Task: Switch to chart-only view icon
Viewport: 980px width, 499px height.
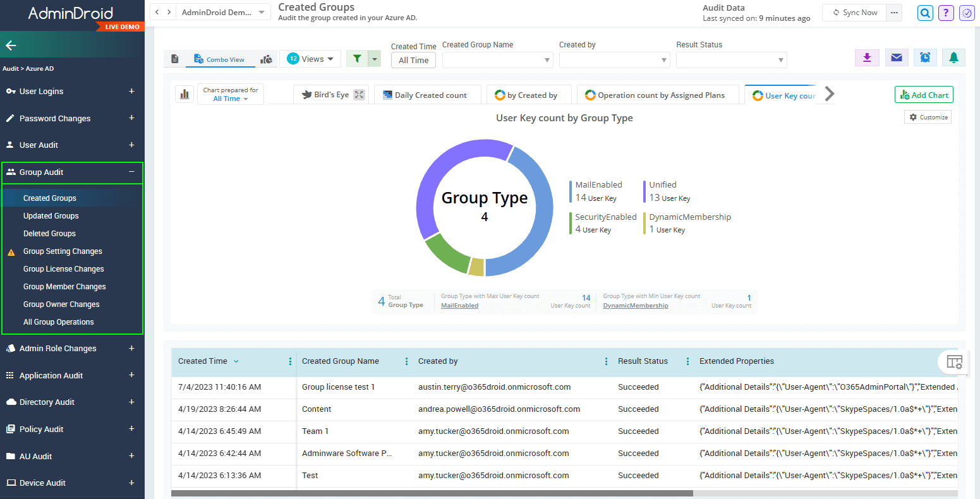Action: [x=267, y=59]
